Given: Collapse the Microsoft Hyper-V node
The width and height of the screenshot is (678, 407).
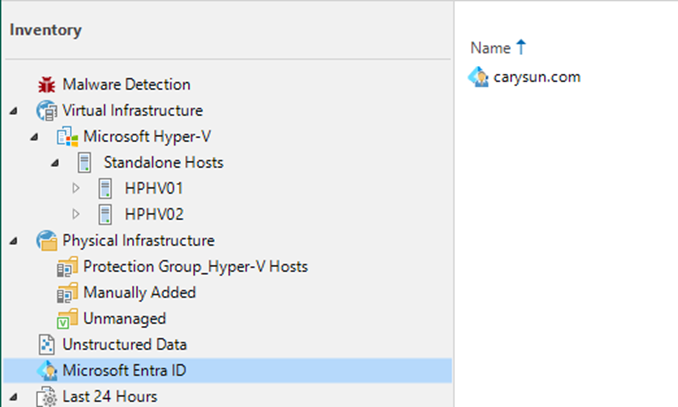Looking at the screenshot, I should [x=35, y=137].
